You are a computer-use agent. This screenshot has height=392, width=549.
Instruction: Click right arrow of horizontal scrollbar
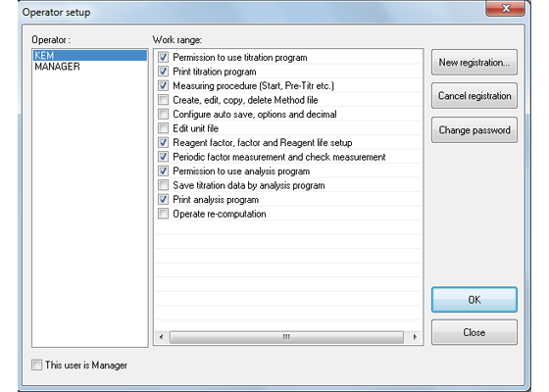tap(415, 337)
